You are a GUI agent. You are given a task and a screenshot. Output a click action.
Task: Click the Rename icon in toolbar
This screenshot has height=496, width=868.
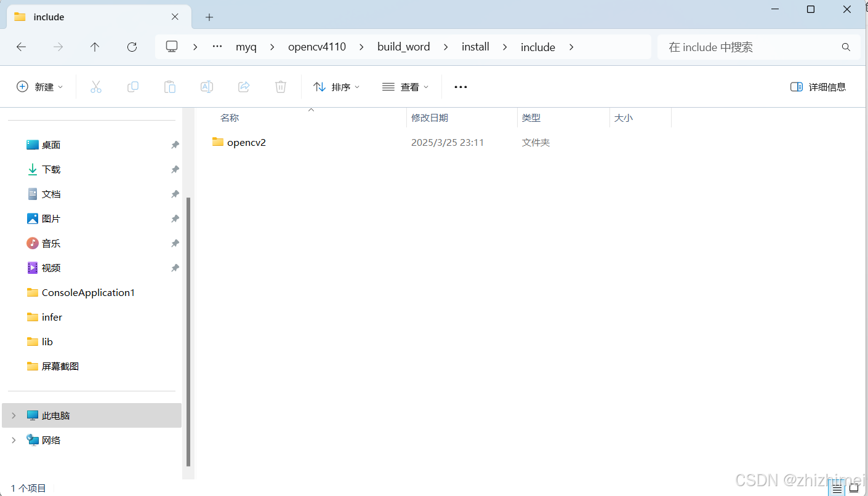(206, 87)
